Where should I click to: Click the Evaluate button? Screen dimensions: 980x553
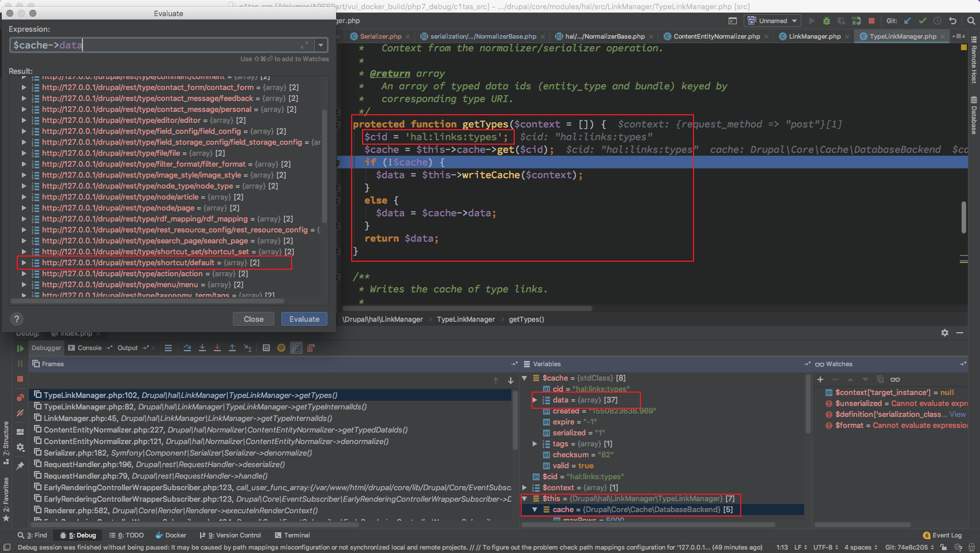tap(304, 319)
